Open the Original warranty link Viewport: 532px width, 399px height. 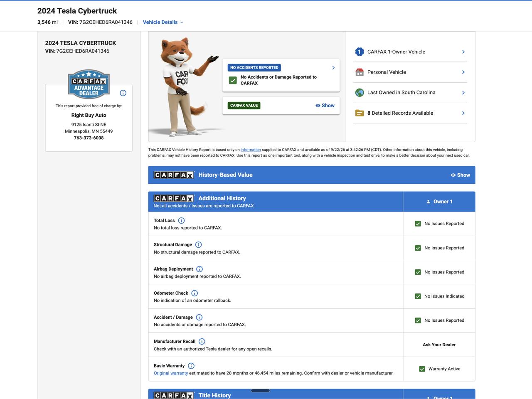pos(171,373)
